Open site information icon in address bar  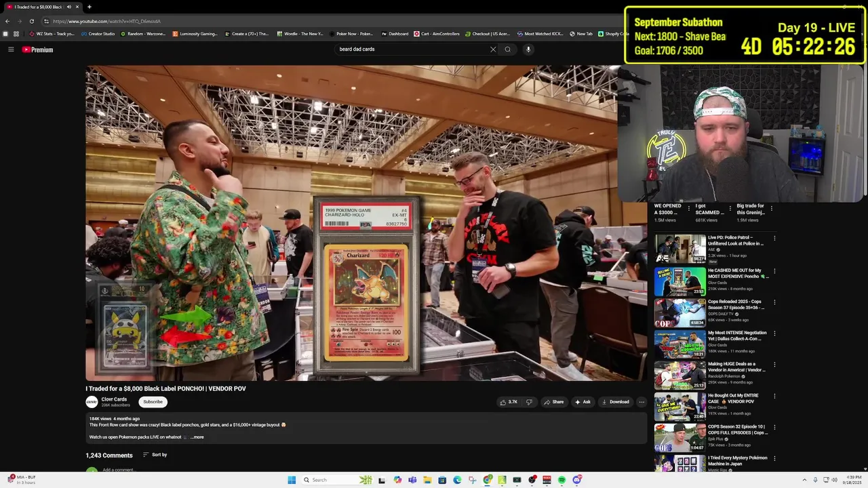coord(46,21)
